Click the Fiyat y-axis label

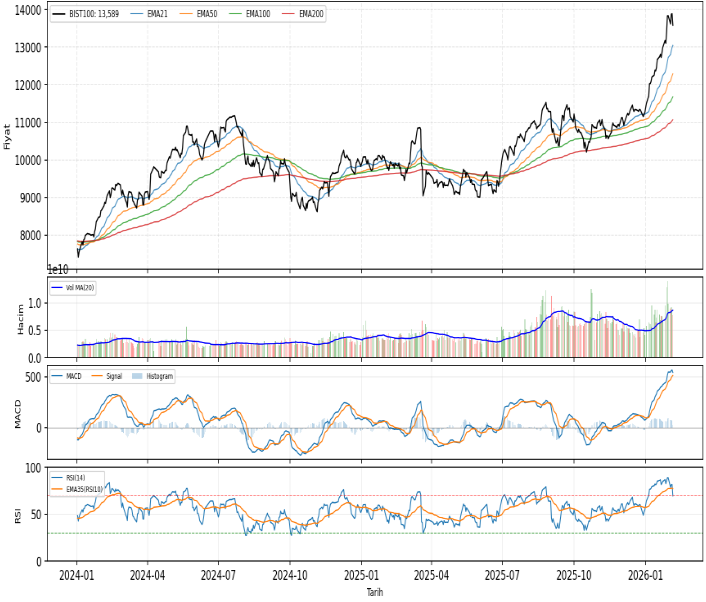pos(8,137)
